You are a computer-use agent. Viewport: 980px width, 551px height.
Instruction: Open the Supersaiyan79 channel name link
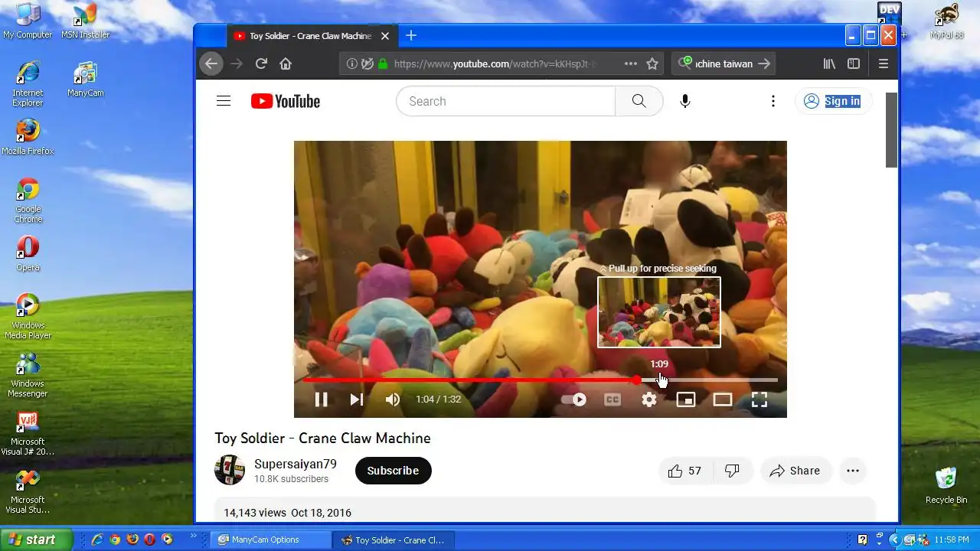click(x=296, y=465)
